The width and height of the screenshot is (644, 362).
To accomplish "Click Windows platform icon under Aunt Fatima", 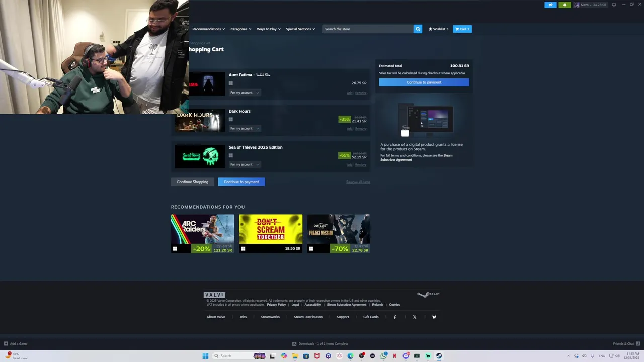I will click(231, 83).
